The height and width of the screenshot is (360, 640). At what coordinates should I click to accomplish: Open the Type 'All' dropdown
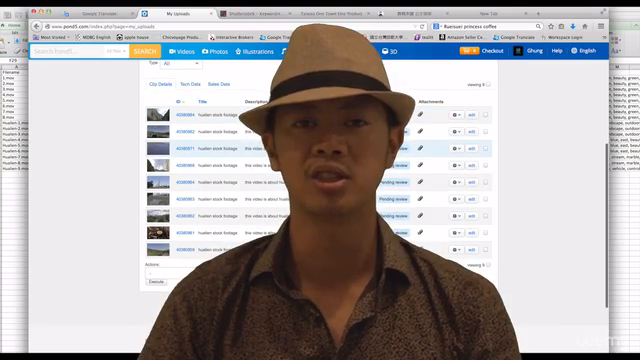coord(180,63)
